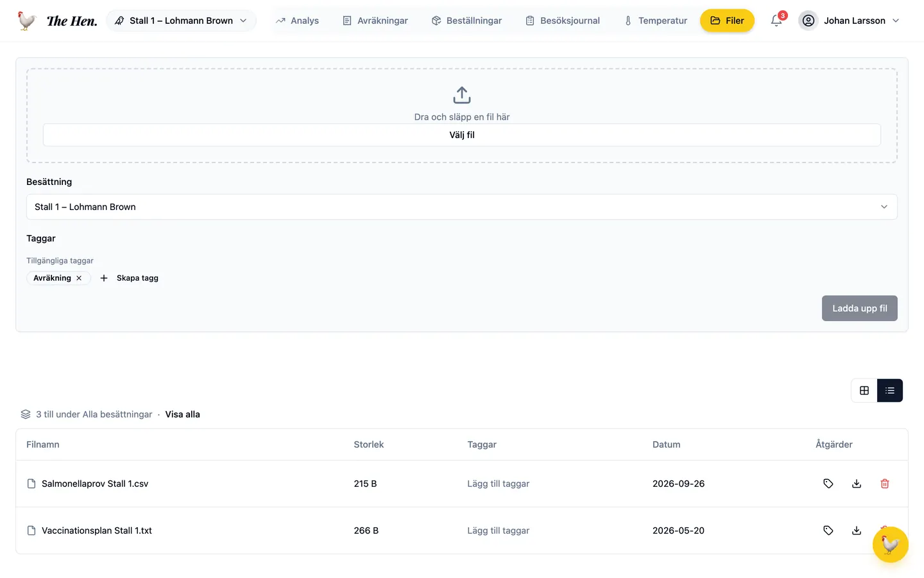Click the Salmonellaprov Stall 1.csv file name
This screenshot has width=924, height=578.
95,484
